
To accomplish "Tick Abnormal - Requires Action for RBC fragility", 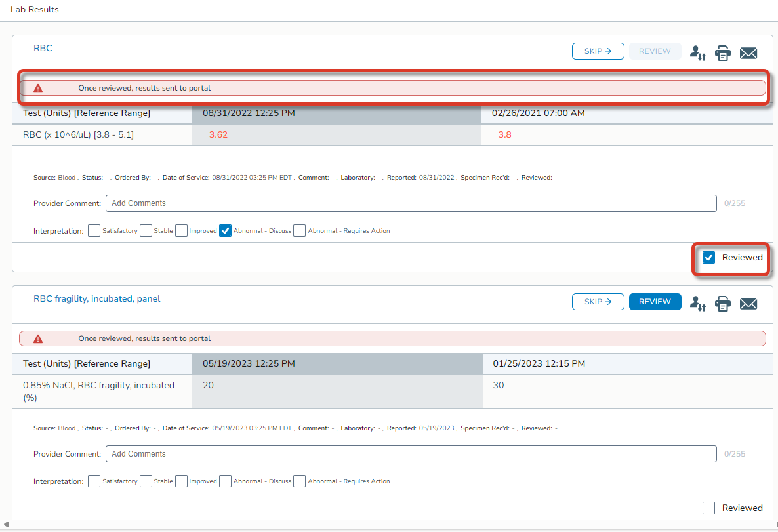I will 299,481.
